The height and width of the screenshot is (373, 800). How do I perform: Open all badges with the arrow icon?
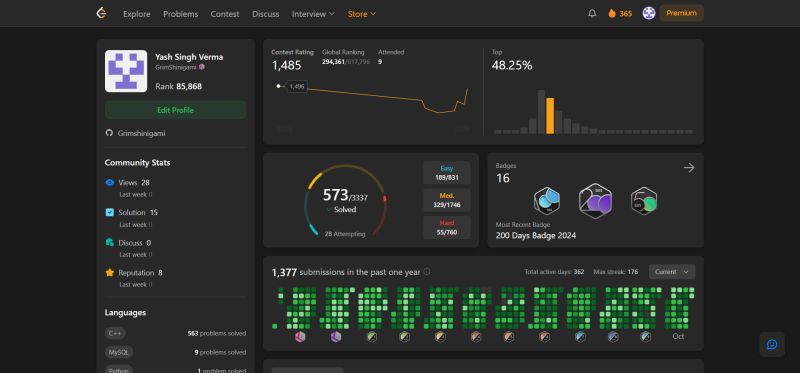[x=689, y=167]
